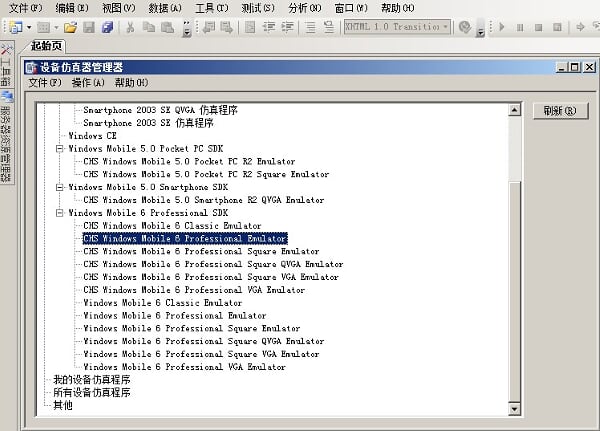Select CHS Windows Mobile 6 Professional Square QVGA Emulator

[213, 264]
